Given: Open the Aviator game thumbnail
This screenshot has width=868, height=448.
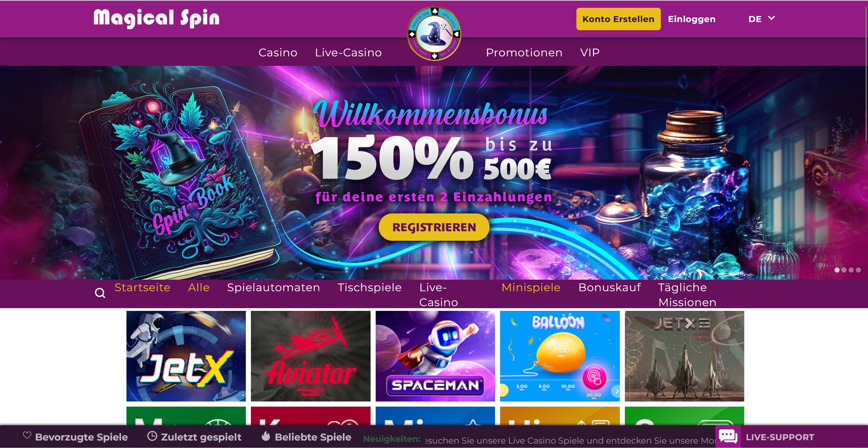Looking at the screenshot, I should (311, 356).
